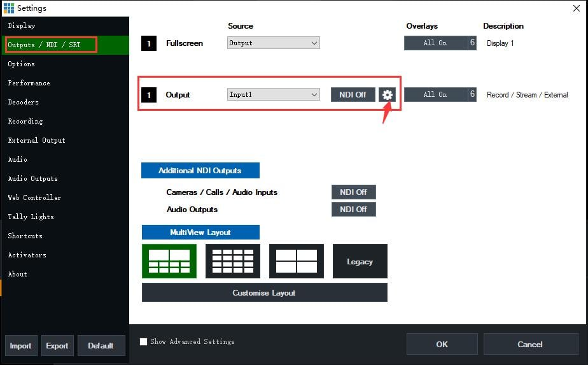Open the Fullscreen source dropdown
Screen dimensions: 588x365
274,43
